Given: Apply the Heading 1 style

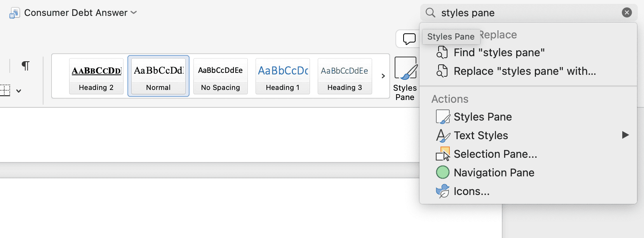Looking at the screenshot, I should tap(282, 76).
